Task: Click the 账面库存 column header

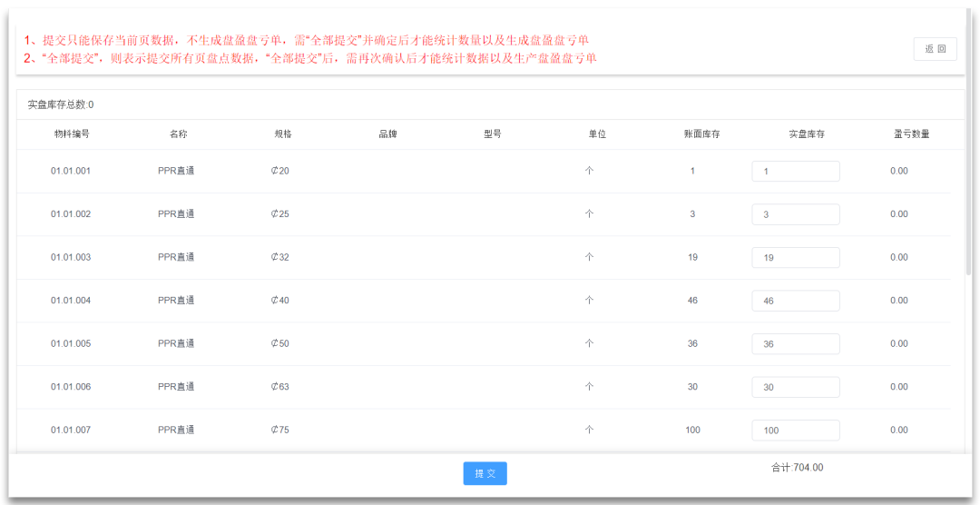Action: (701, 134)
